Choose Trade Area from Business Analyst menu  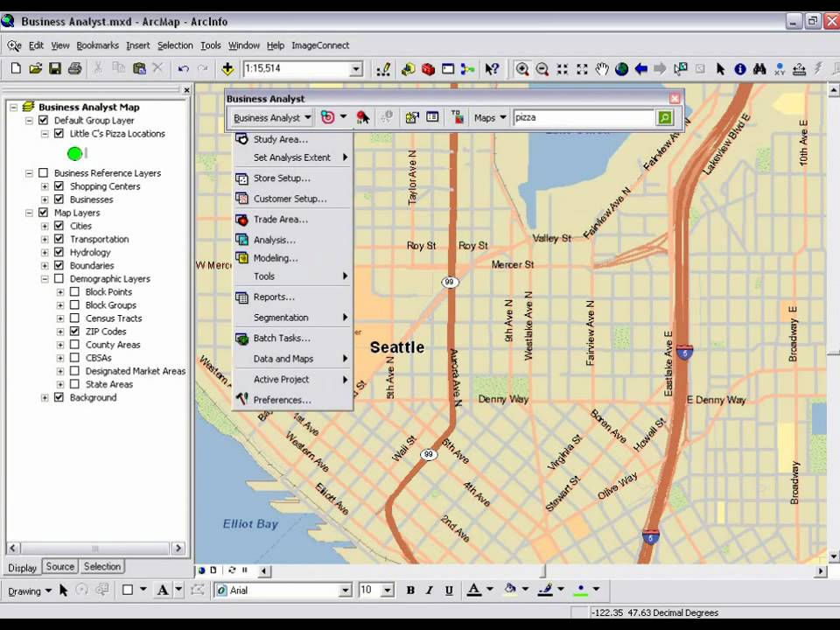(292, 219)
